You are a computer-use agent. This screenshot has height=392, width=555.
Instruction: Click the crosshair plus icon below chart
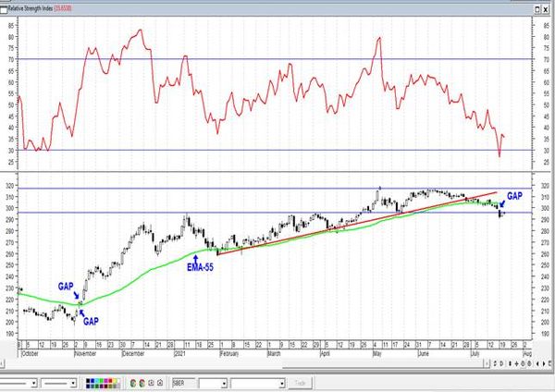[x=517, y=363]
